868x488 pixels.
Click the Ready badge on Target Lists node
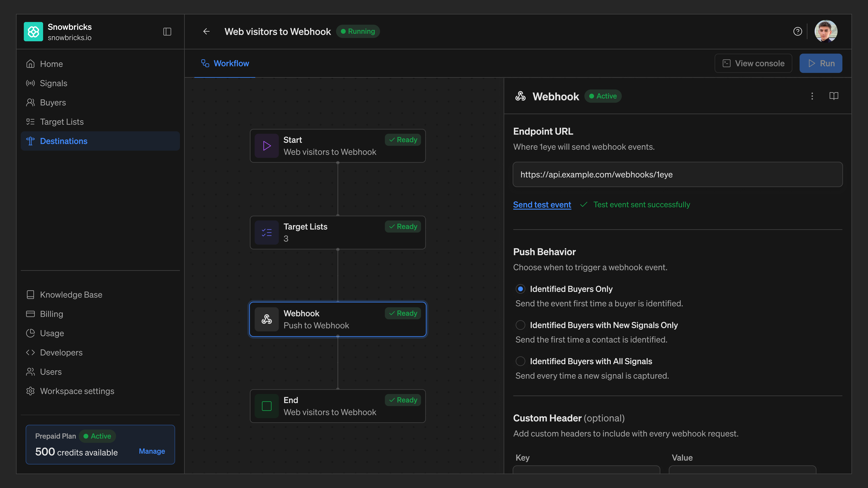coord(403,227)
